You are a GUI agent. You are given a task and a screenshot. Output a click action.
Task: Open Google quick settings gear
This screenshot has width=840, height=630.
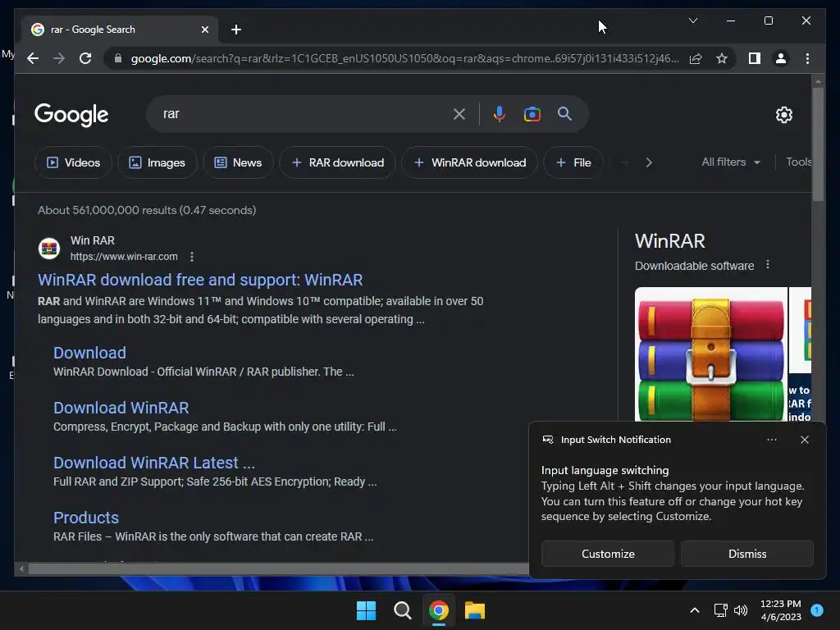click(x=783, y=115)
